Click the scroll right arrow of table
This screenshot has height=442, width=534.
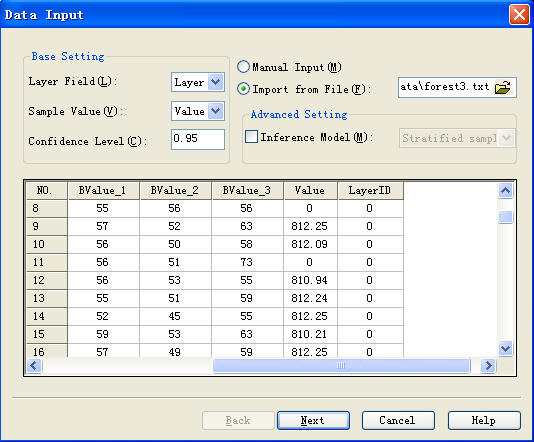coord(488,366)
